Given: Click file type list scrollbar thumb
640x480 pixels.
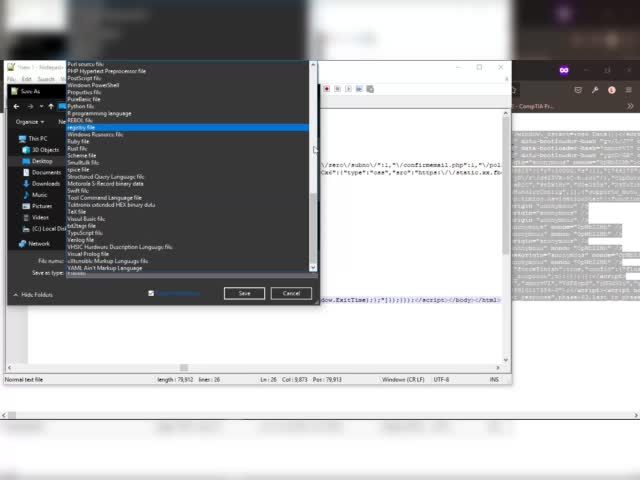Looking at the screenshot, I should [313, 227].
